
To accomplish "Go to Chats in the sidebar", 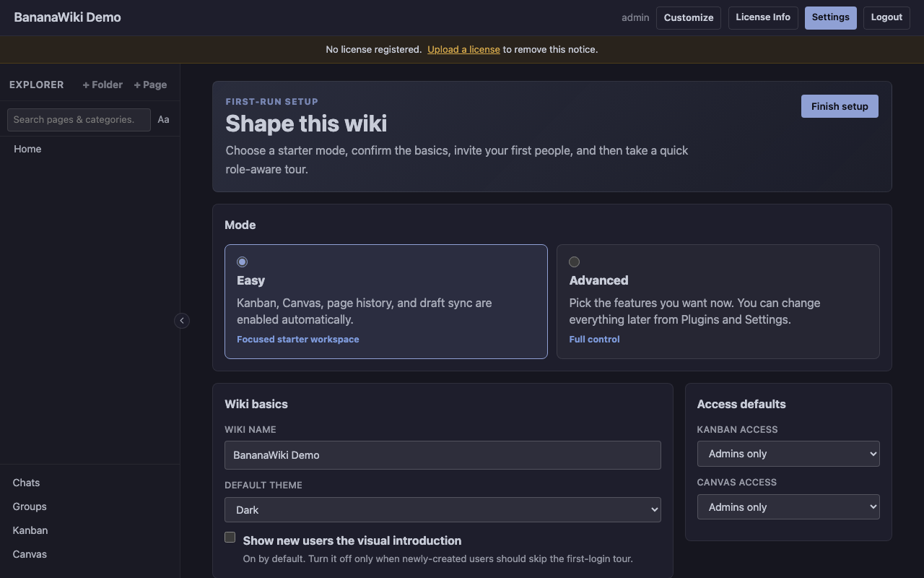I will [26, 483].
